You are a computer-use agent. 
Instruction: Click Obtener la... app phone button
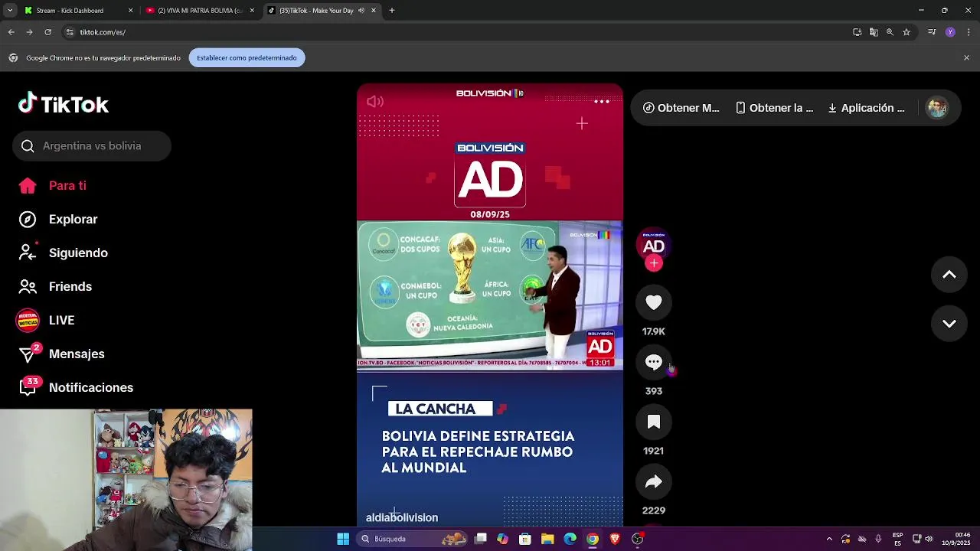[774, 108]
